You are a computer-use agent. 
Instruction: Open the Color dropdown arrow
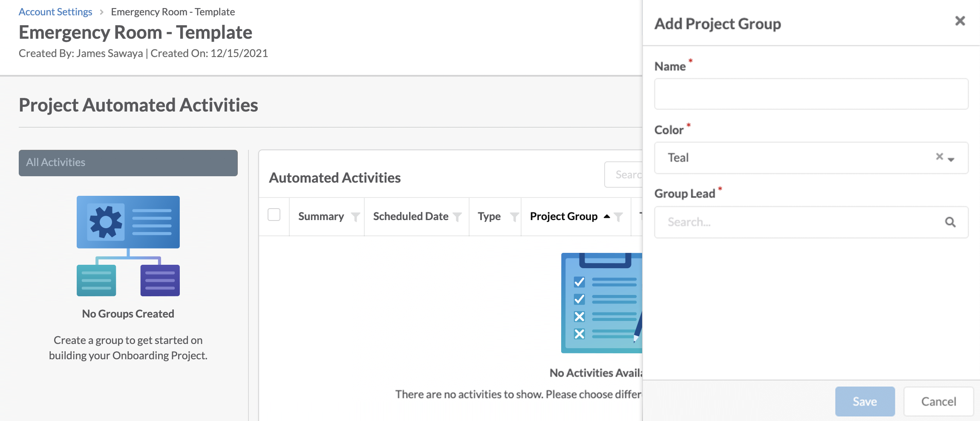pos(951,159)
